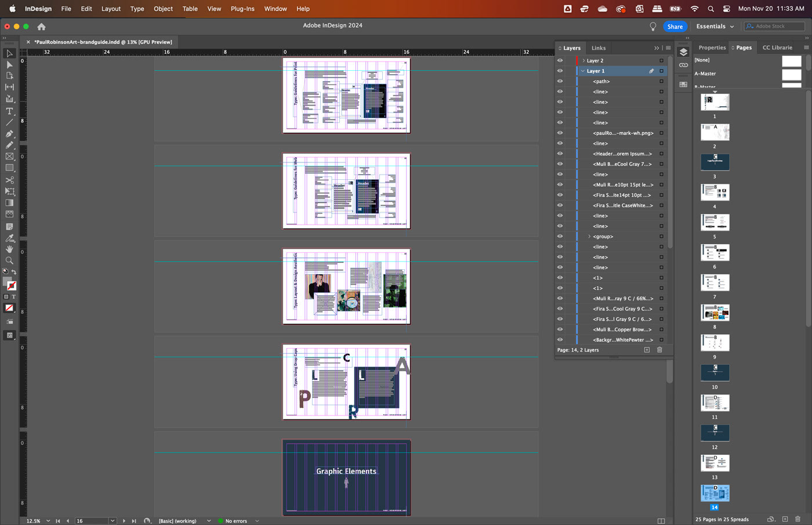
Task: Go to the first page using the status bar arrow
Action: coord(57,521)
